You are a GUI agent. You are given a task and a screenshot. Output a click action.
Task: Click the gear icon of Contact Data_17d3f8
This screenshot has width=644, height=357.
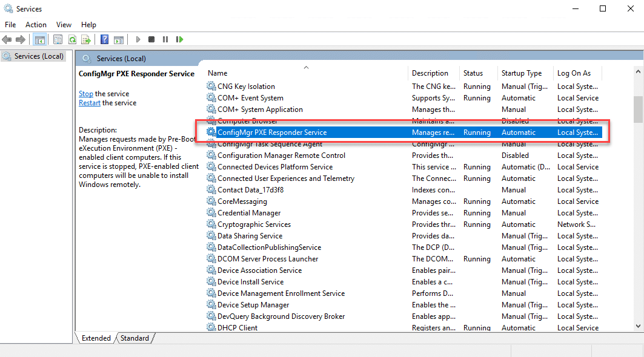point(211,189)
